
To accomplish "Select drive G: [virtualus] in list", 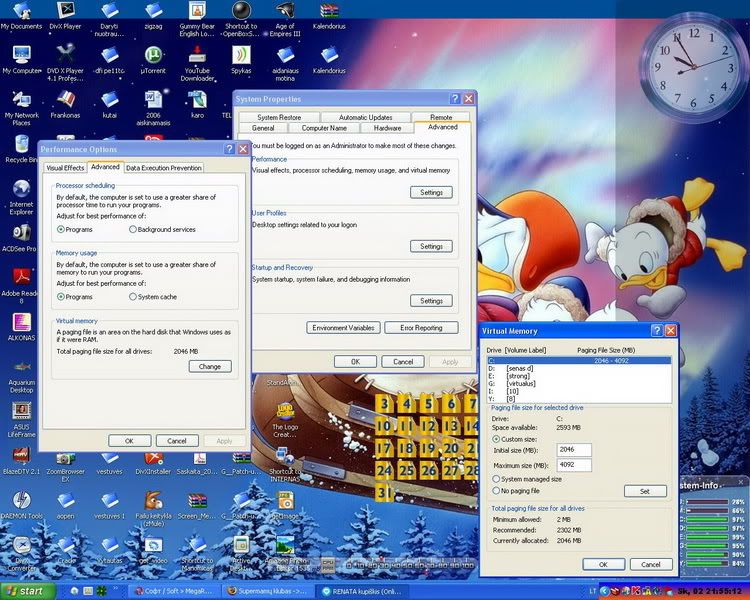I will [x=579, y=384].
